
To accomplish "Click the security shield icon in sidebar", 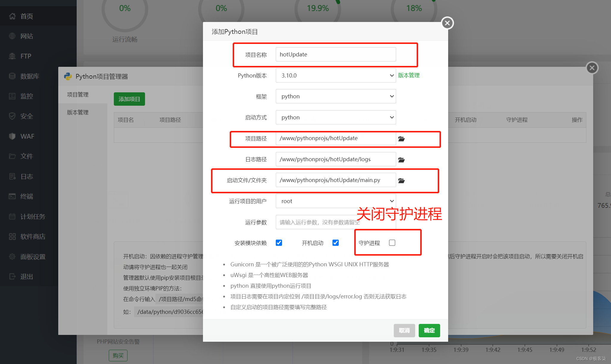I will point(12,116).
